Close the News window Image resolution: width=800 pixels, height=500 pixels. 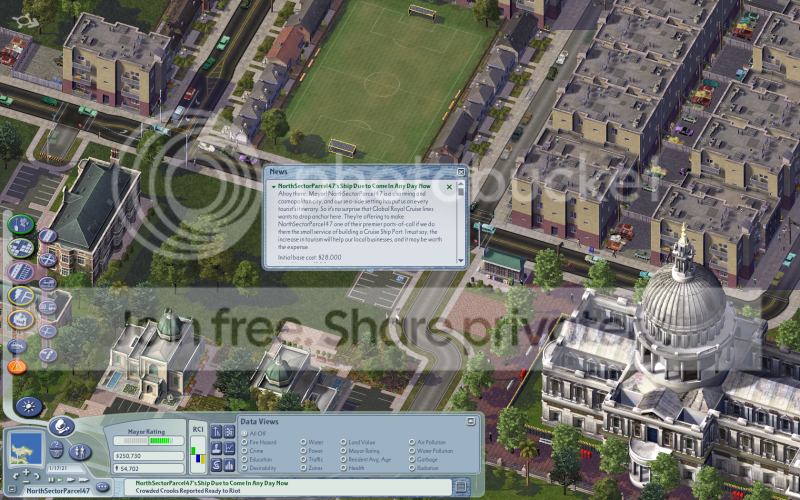pos(461,172)
